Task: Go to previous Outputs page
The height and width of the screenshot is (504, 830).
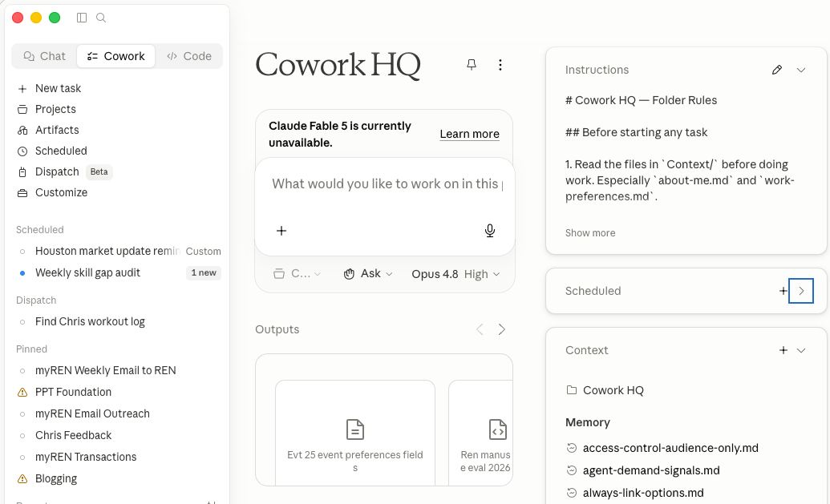Action: [x=480, y=329]
